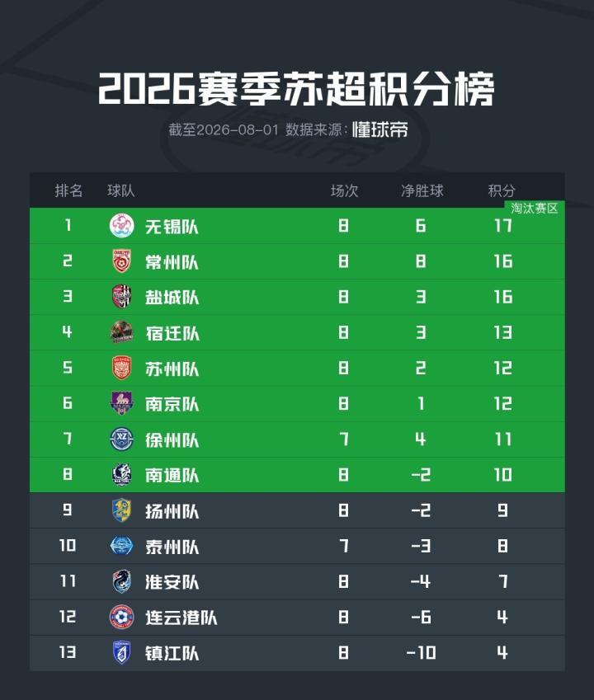Open the 宿迁队 team emblem

tap(121, 332)
